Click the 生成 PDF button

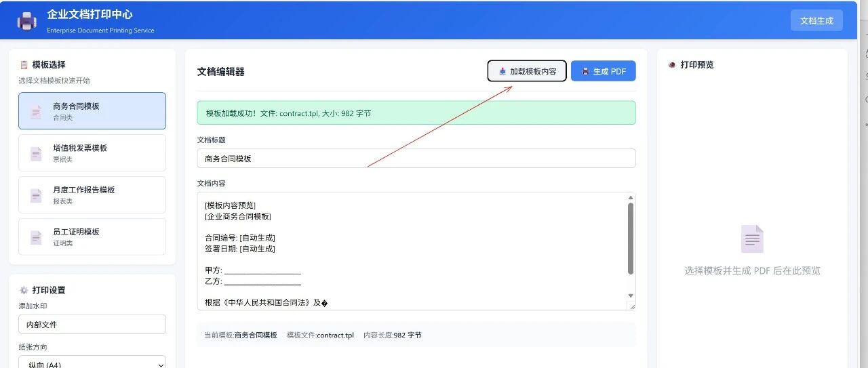point(604,71)
